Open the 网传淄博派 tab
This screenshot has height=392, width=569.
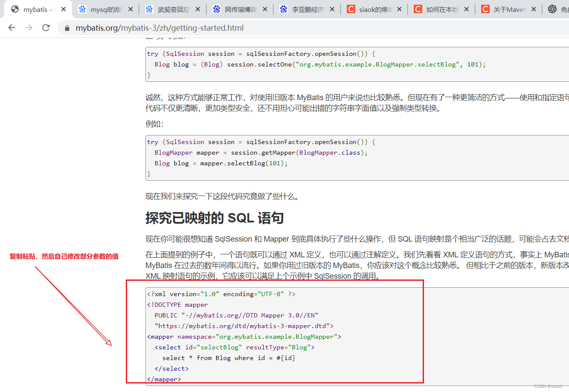[241, 9]
